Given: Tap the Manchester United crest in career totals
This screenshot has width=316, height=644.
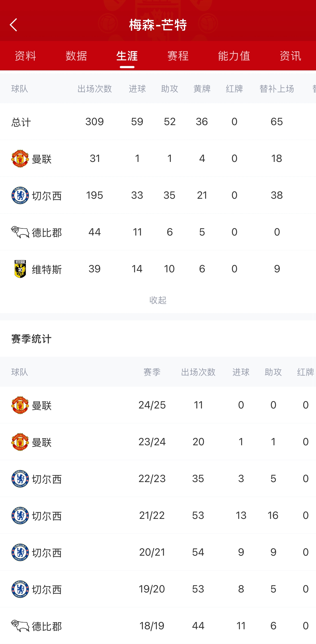Looking at the screenshot, I should [x=20, y=158].
